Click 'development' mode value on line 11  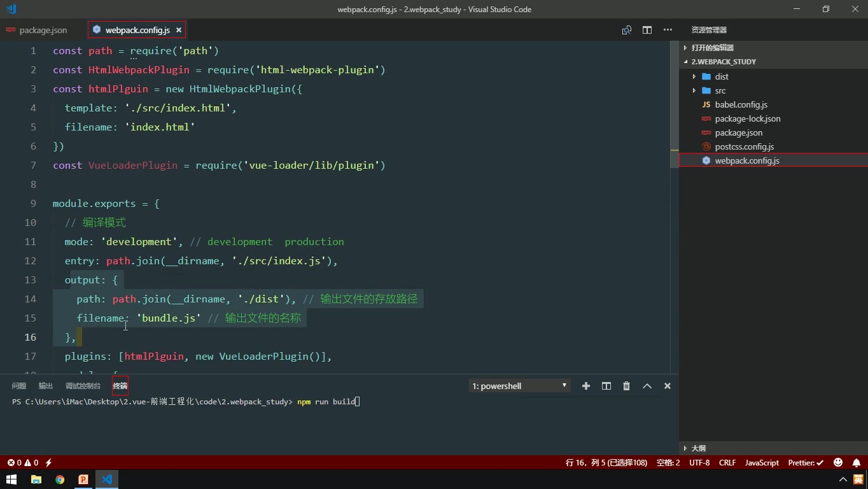click(x=139, y=241)
